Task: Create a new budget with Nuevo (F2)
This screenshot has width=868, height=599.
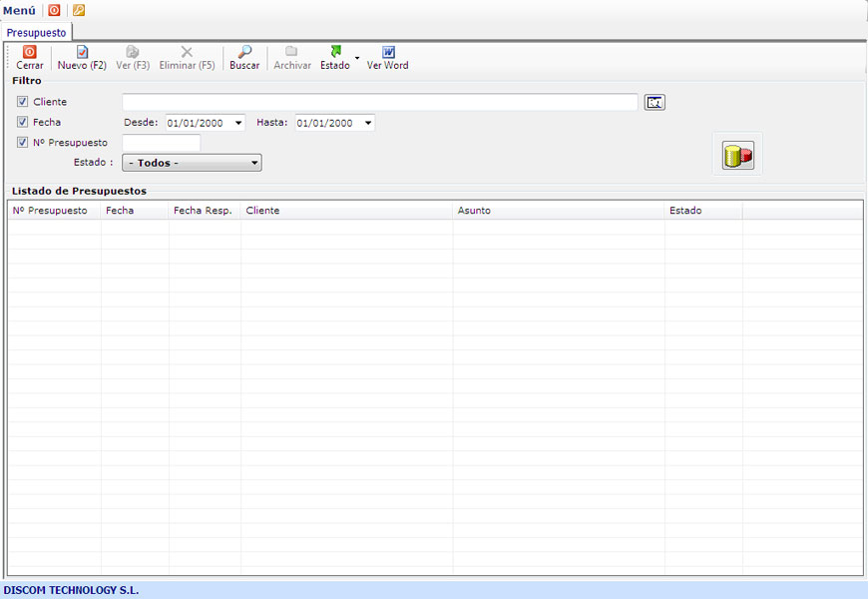Action: click(82, 52)
